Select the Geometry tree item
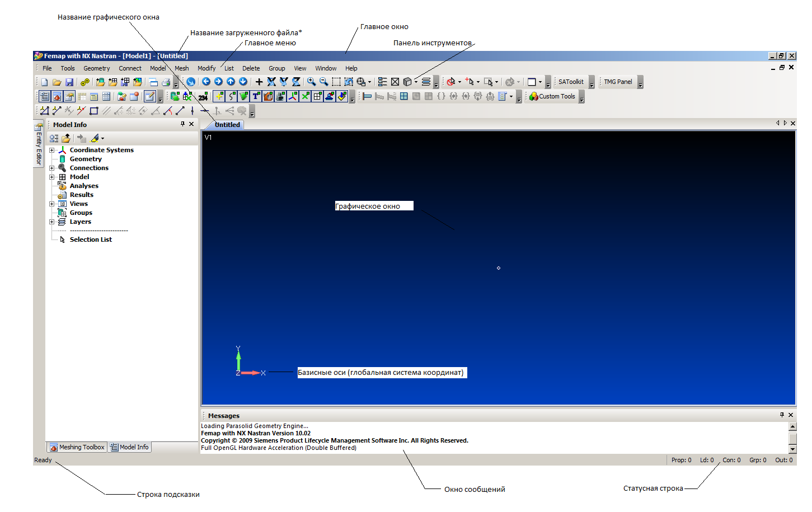812x512 pixels. point(86,159)
